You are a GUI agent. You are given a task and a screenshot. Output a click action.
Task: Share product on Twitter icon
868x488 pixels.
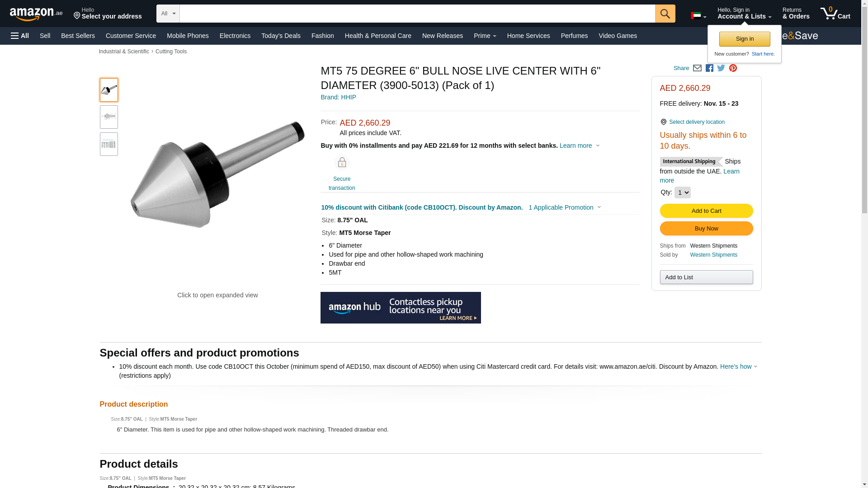721,68
